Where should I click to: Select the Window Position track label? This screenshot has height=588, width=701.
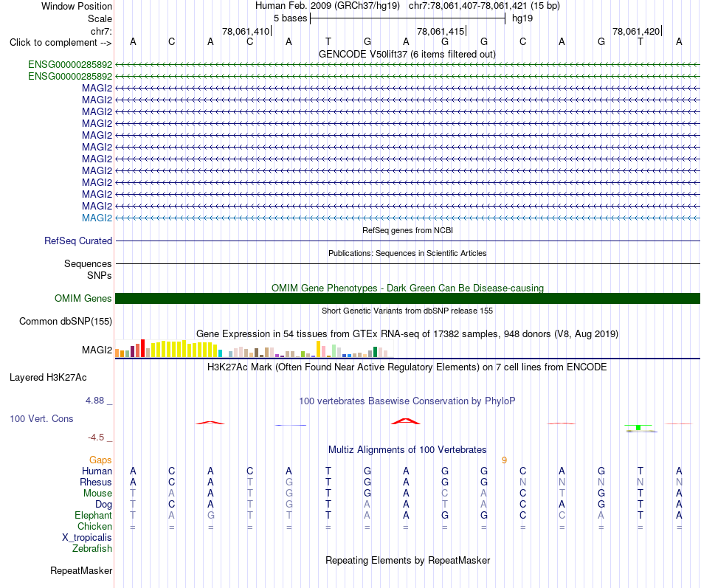click(77, 6)
